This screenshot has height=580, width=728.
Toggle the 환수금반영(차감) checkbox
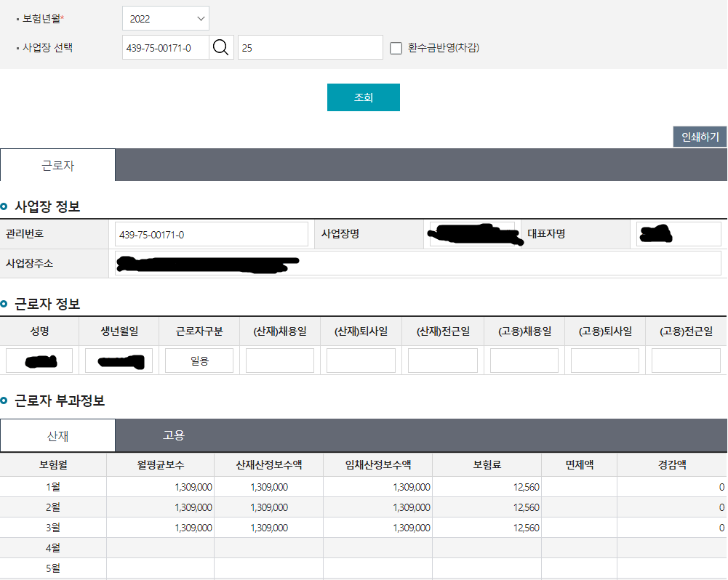click(x=396, y=48)
